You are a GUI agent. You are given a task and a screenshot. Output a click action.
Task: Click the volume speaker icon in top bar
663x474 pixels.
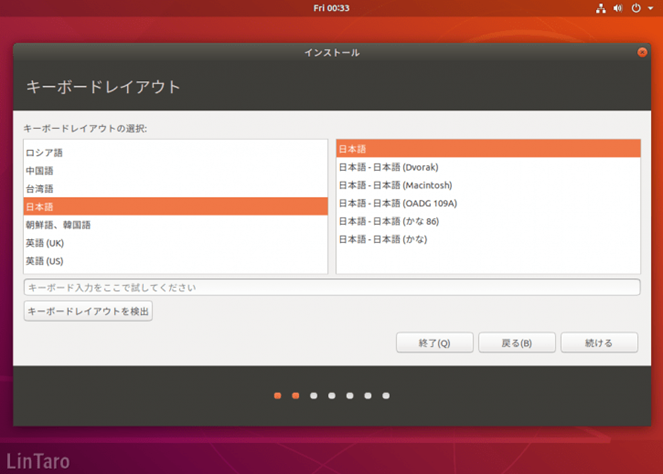click(618, 8)
